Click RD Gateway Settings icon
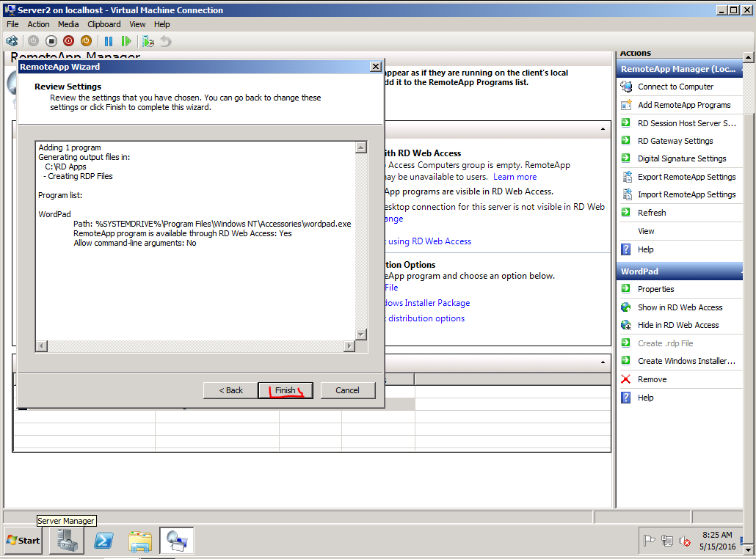The width and height of the screenshot is (756, 559). click(x=626, y=141)
